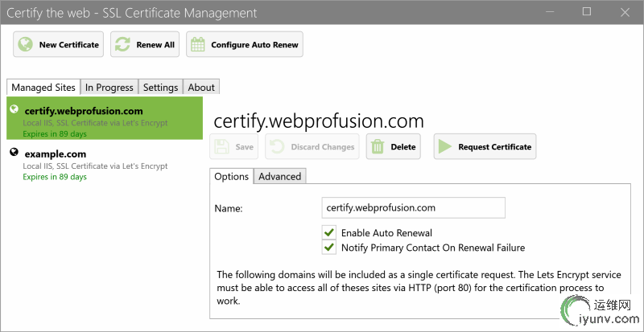
Task: Open the About tab
Action: [x=201, y=88]
